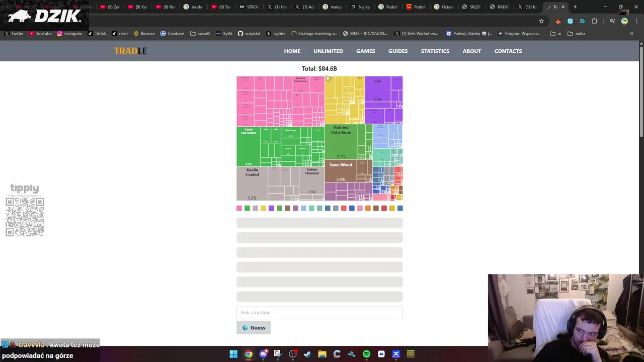The image size is (644, 362).
Task: Select the Cars treemap block
Action: (377, 89)
